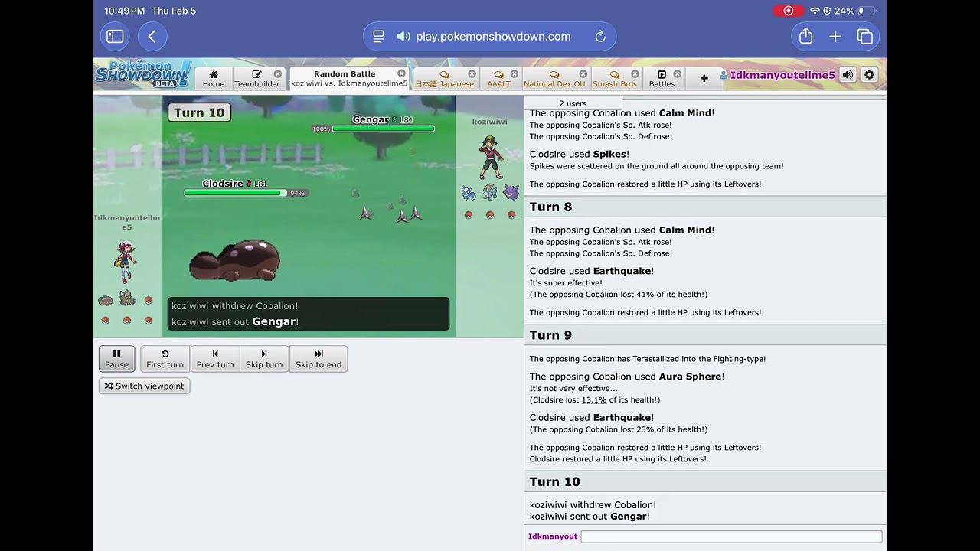Click the Clodsire sprite on the field
980x551 pixels.
pyautogui.click(x=234, y=259)
